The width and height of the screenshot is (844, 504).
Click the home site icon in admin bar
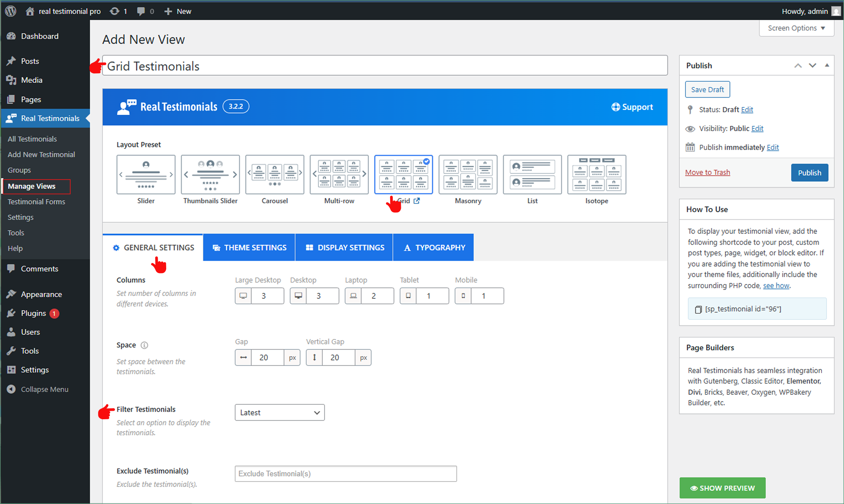(30, 11)
